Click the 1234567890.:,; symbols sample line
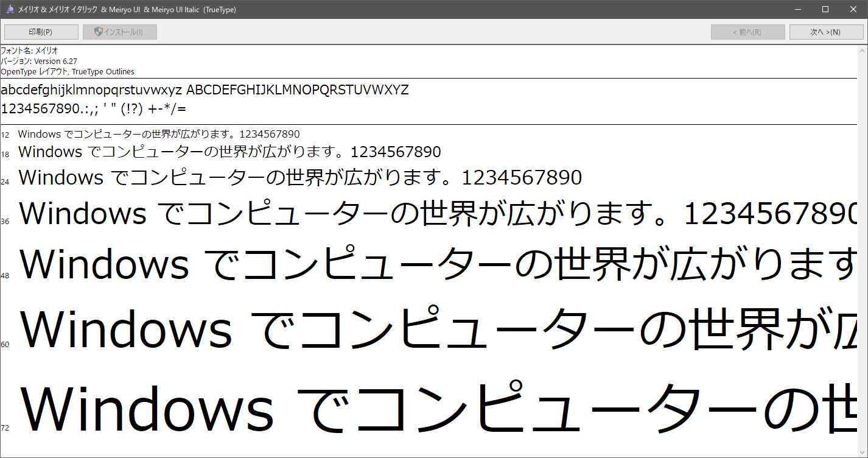This screenshot has width=868, height=458. 94,109
